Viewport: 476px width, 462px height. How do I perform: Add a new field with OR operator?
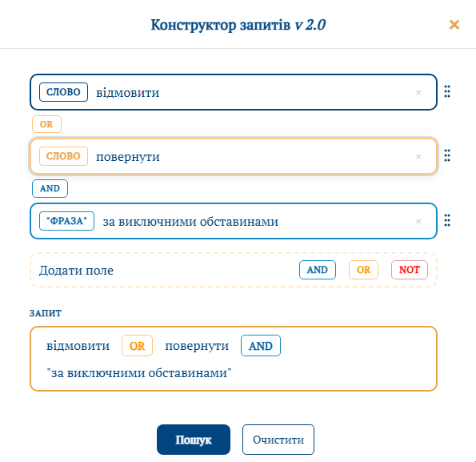(x=363, y=270)
